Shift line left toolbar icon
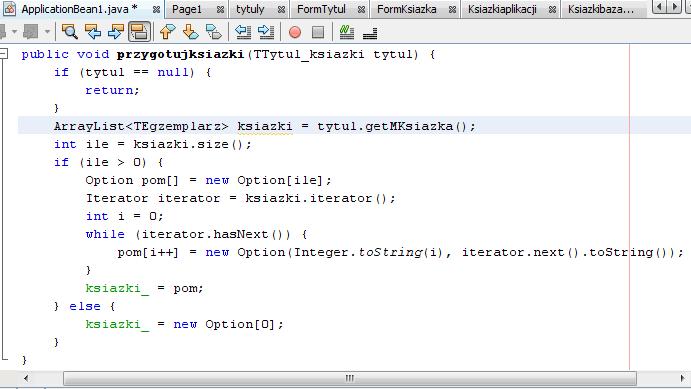The height and width of the screenshot is (389, 691). [x=243, y=32]
